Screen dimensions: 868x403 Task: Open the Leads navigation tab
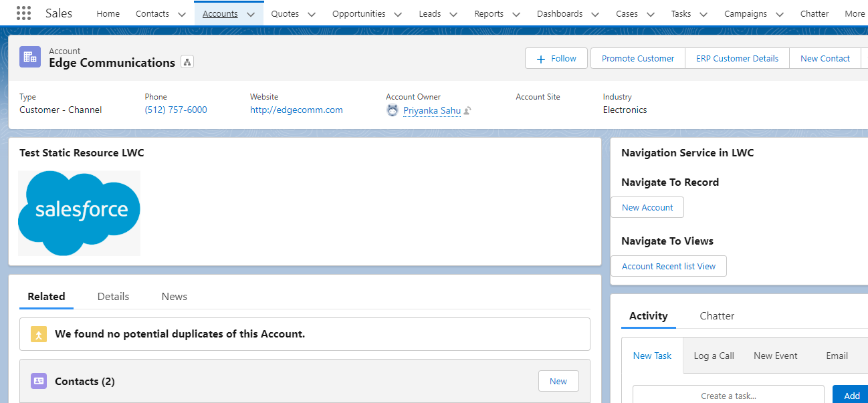[x=430, y=13]
